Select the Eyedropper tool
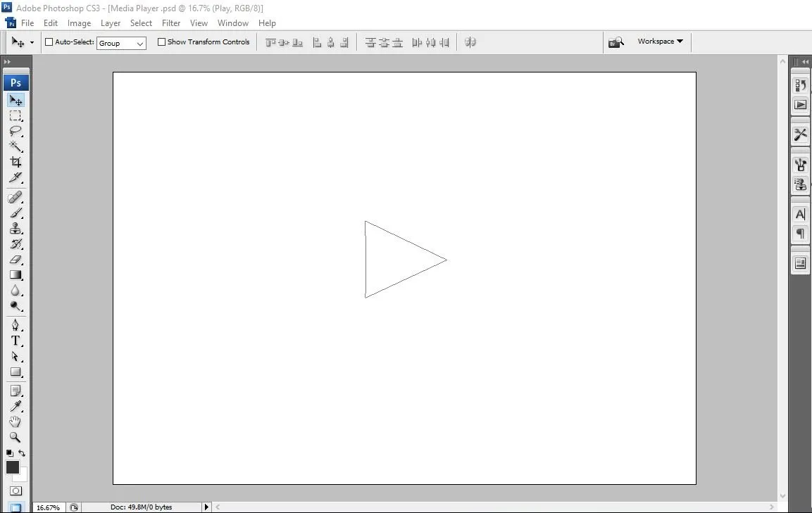This screenshot has width=812, height=513. pos(15,406)
